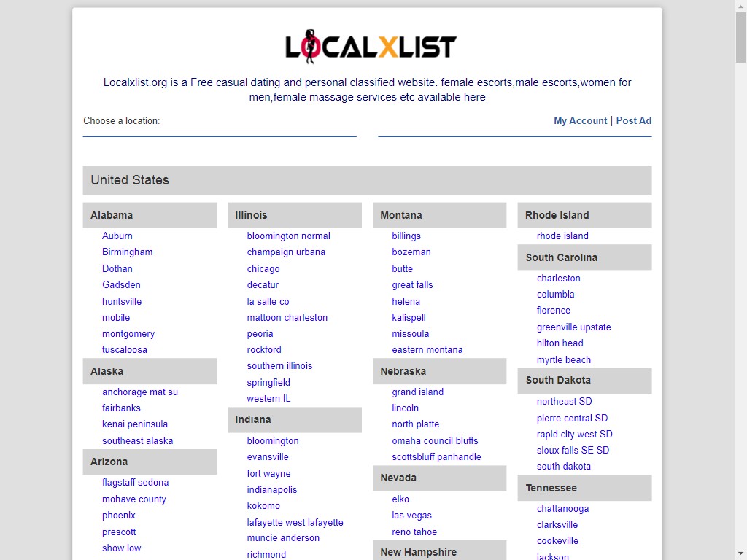Open anchorage mat su listing
This screenshot has height=560, width=747.
139,392
